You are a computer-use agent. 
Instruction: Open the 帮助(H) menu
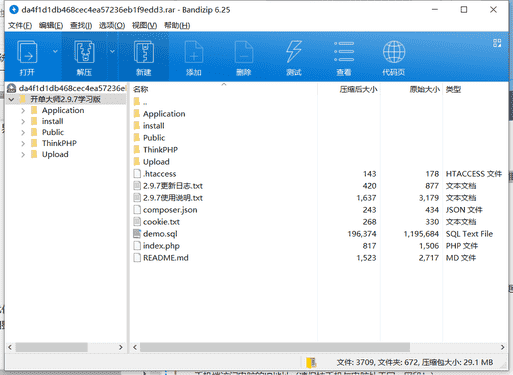pyautogui.click(x=177, y=25)
